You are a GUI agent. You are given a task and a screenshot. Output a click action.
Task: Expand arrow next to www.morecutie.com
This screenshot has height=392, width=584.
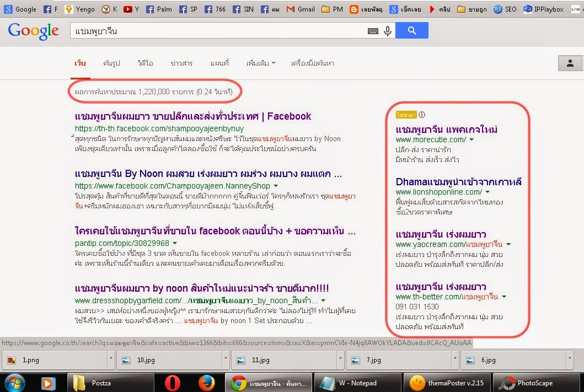(472, 139)
